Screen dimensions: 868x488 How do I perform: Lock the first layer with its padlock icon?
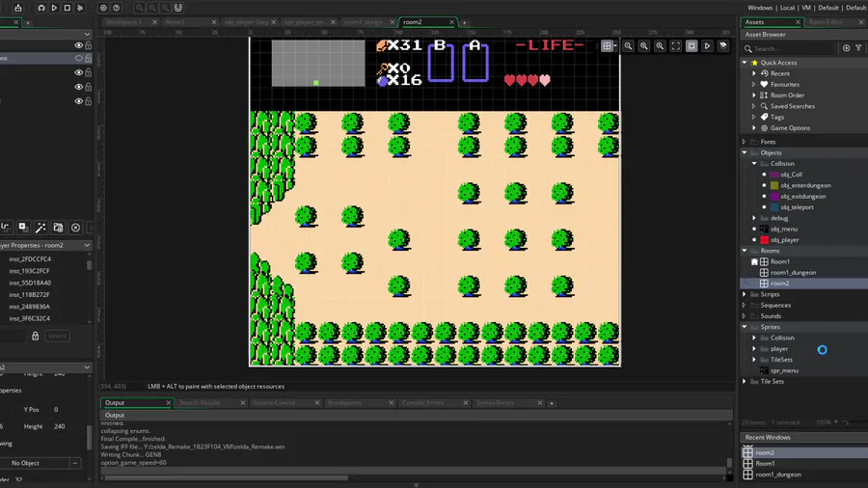[88, 45]
